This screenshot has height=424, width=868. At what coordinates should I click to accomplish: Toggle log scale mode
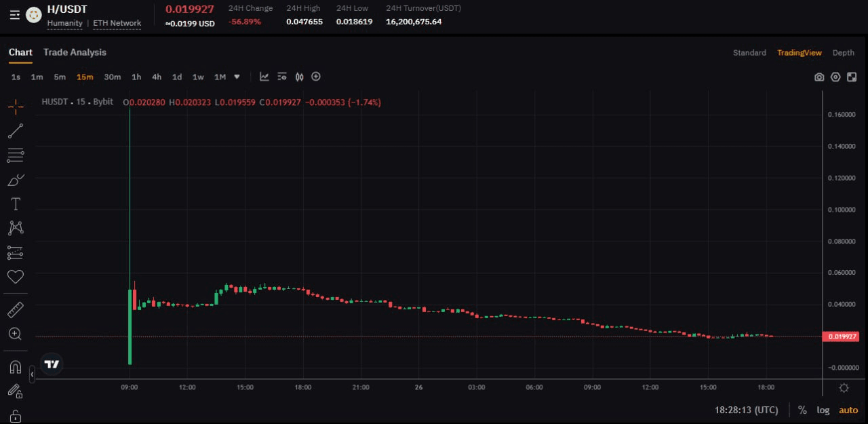[823, 410]
